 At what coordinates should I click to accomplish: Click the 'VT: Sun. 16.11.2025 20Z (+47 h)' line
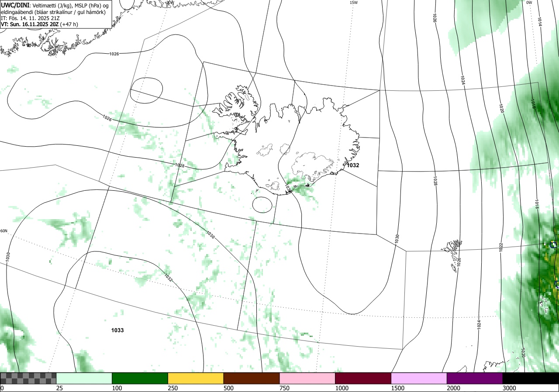40,24
